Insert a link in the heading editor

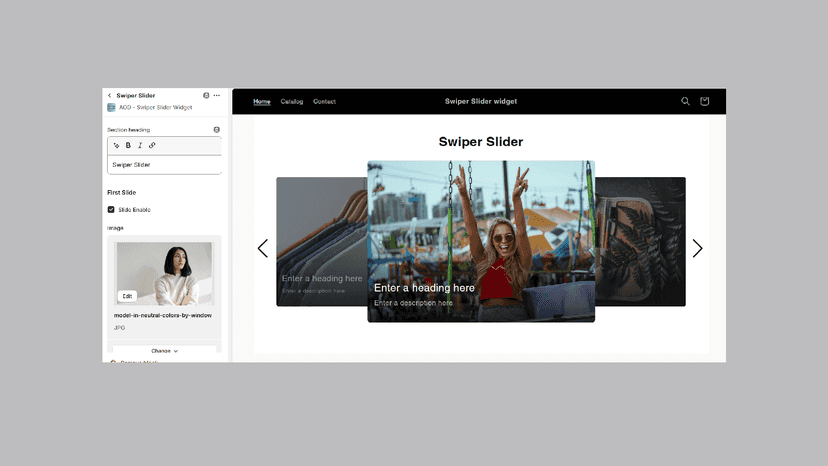152,145
